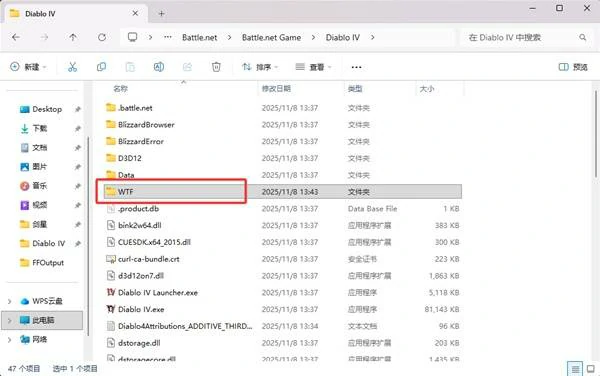Open Diablo IV pinned sidebar folder
This screenshot has height=376, width=600.
[42, 243]
